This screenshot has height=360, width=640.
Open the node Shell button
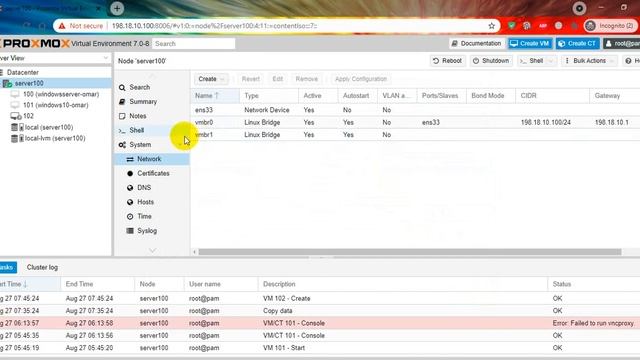(531, 61)
